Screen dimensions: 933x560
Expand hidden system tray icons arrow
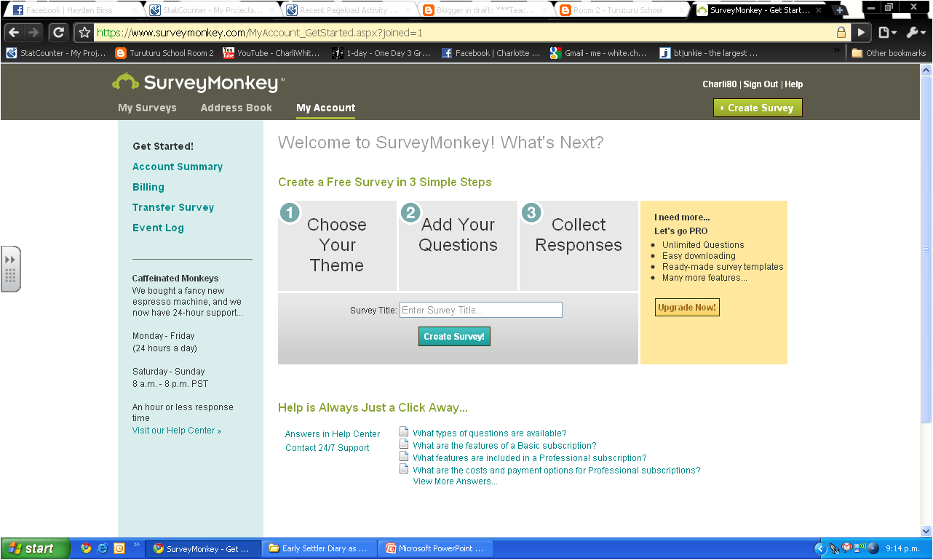[x=820, y=548]
